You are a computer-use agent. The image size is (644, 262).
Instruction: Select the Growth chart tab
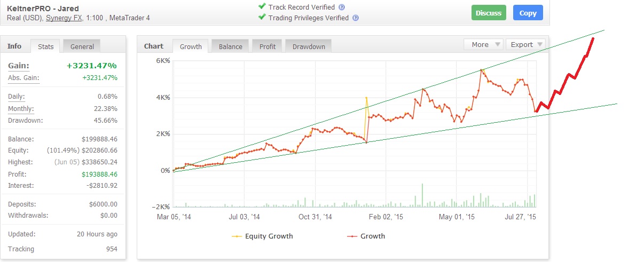[191, 46]
